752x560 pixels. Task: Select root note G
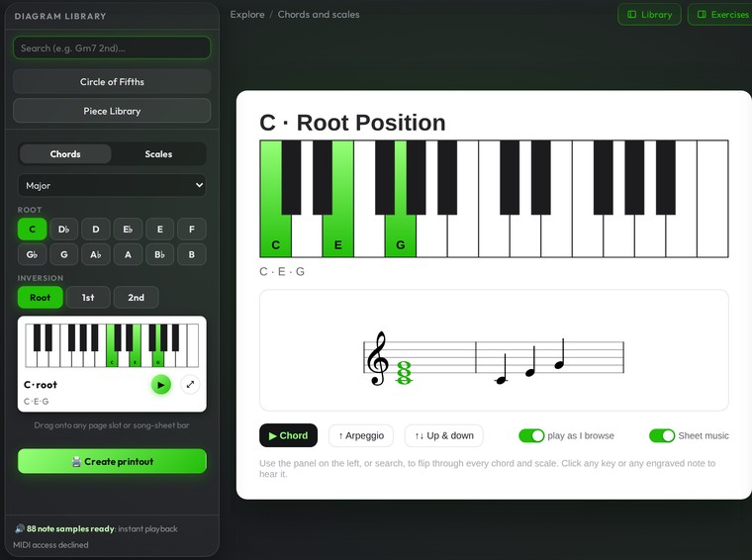point(63,254)
